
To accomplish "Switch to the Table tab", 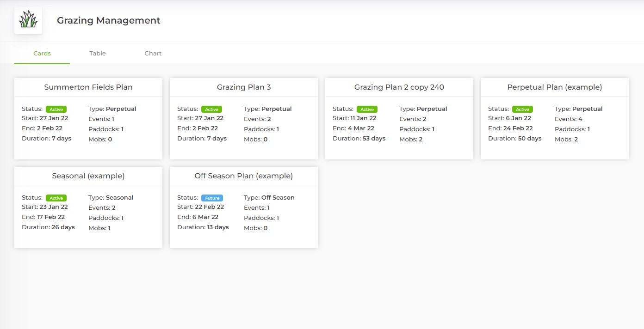I will click(98, 53).
